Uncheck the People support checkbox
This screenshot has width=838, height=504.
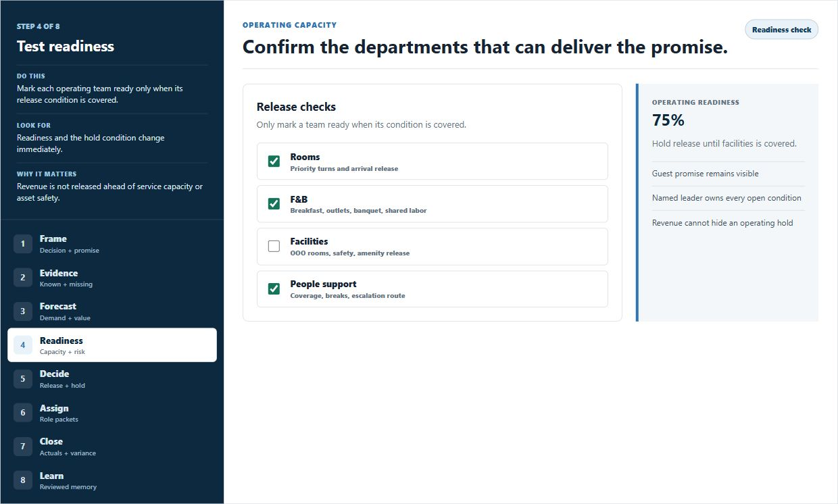pyautogui.click(x=274, y=288)
